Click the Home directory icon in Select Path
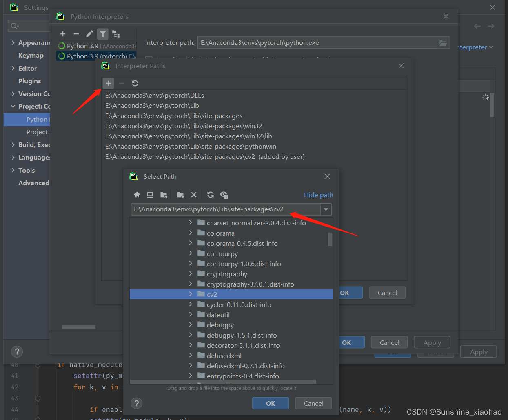The width and height of the screenshot is (508, 420). [x=137, y=195]
